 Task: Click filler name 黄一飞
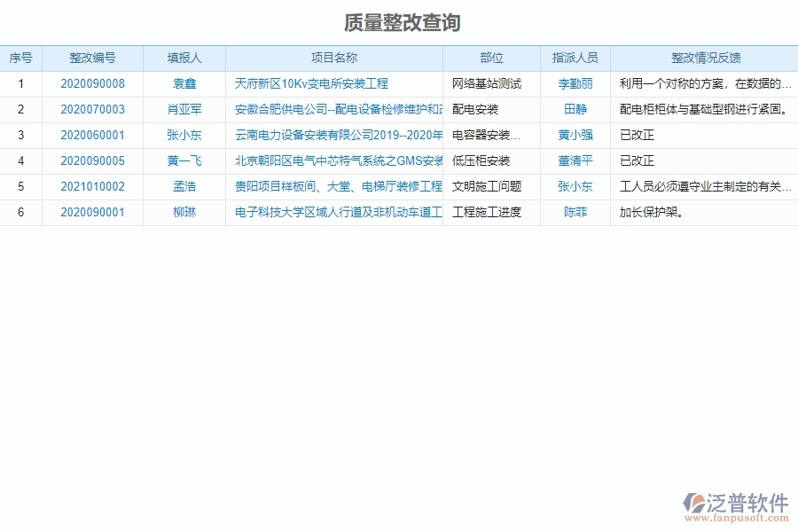pos(184,161)
